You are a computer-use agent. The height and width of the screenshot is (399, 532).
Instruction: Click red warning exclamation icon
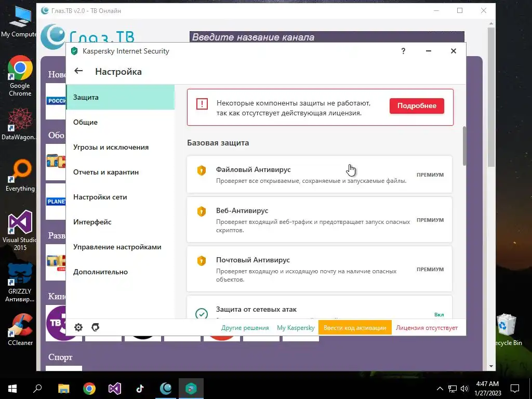click(202, 104)
